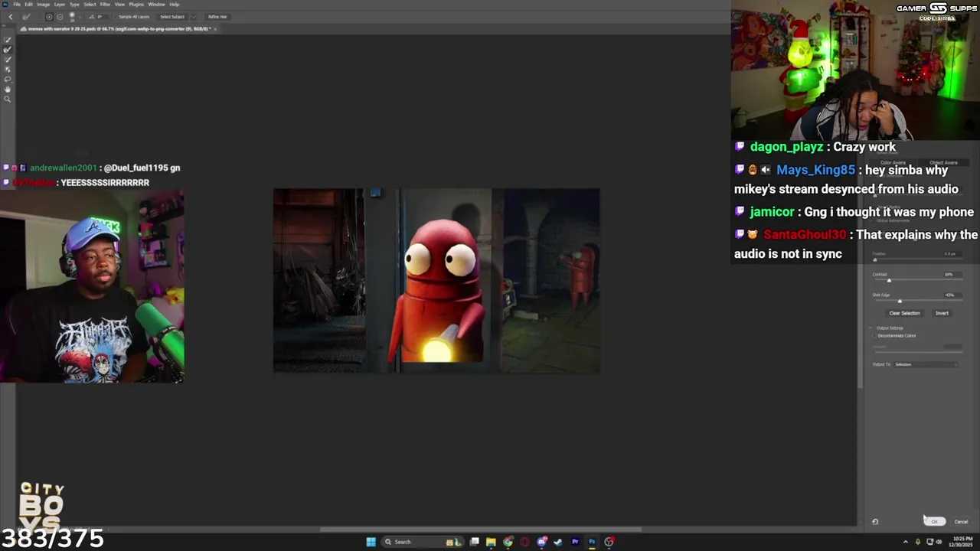Click the Windows taskbar Search box
The height and width of the screenshot is (551, 980).
(x=423, y=542)
